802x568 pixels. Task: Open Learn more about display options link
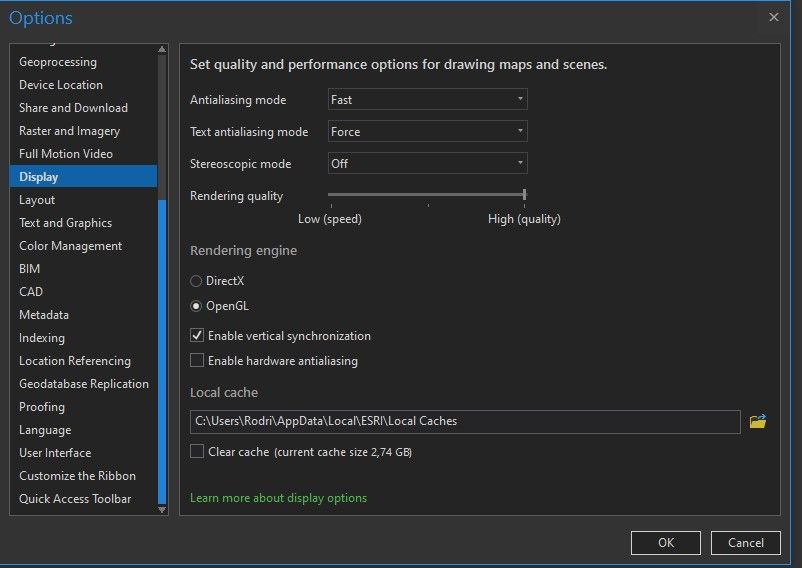(278, 498)
